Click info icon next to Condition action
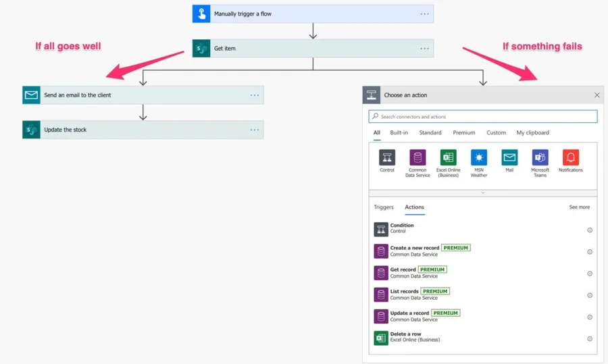608x364 pixels. pos(590,230)
